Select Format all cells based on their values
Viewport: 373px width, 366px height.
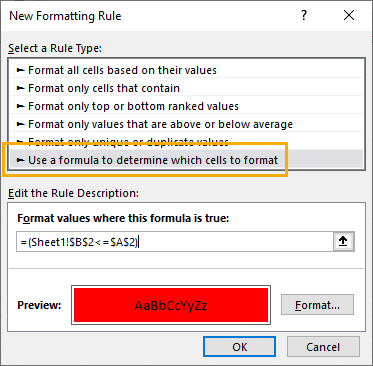click(x=186, y=70)
